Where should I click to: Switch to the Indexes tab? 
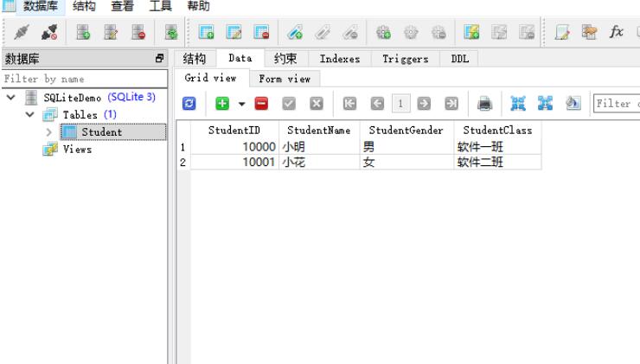coord(340,59)
